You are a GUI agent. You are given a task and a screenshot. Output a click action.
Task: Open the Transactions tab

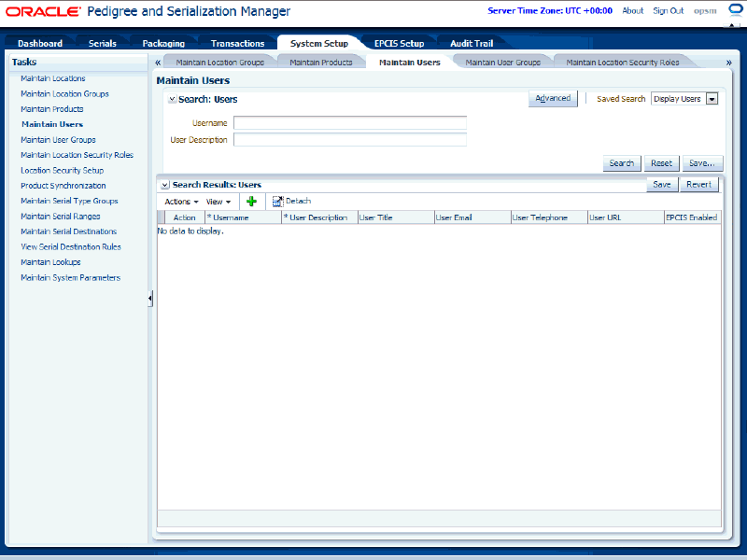click(x=238, y=43)
